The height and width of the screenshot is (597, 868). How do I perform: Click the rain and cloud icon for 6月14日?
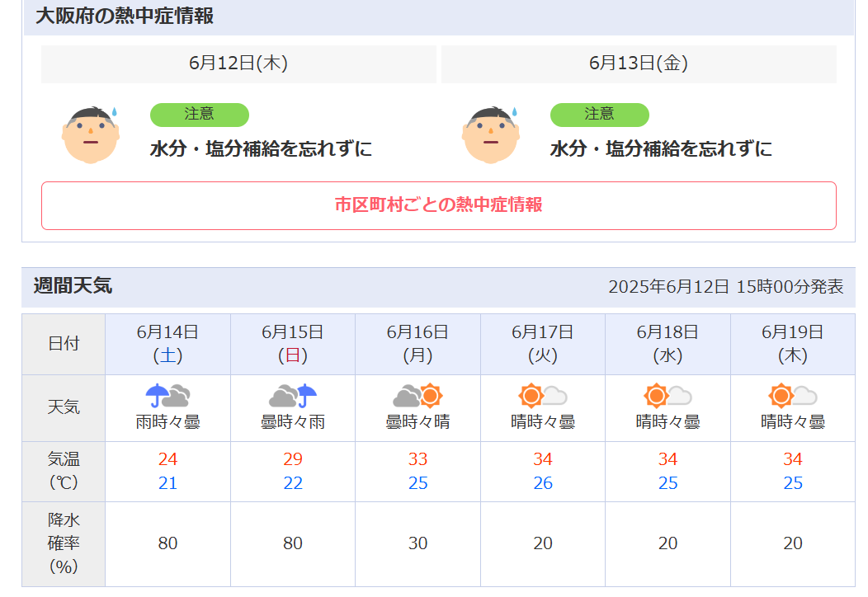pos(167,396)
